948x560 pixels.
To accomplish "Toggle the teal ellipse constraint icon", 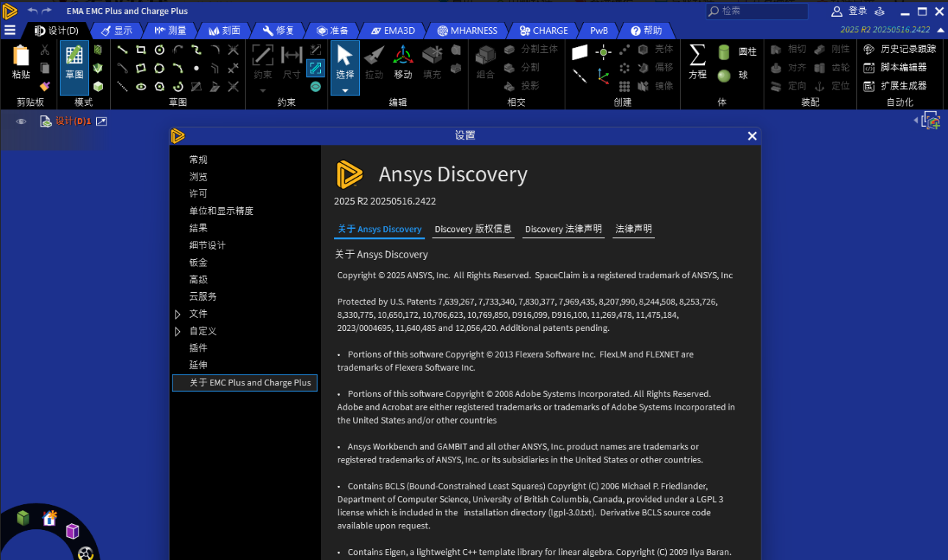I will click(316, 87).
